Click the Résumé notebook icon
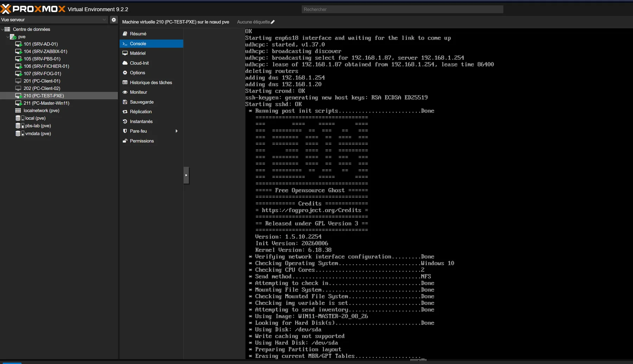 pyautogui.click(x=125, y=34)
